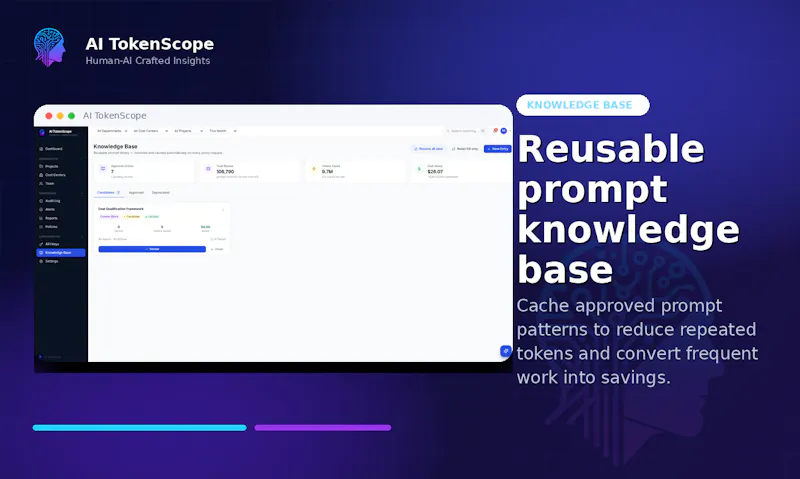800x479 pixels.
Task: Click the green Cacheable tag
Action: pyautogui.click(x=152, y=217)
